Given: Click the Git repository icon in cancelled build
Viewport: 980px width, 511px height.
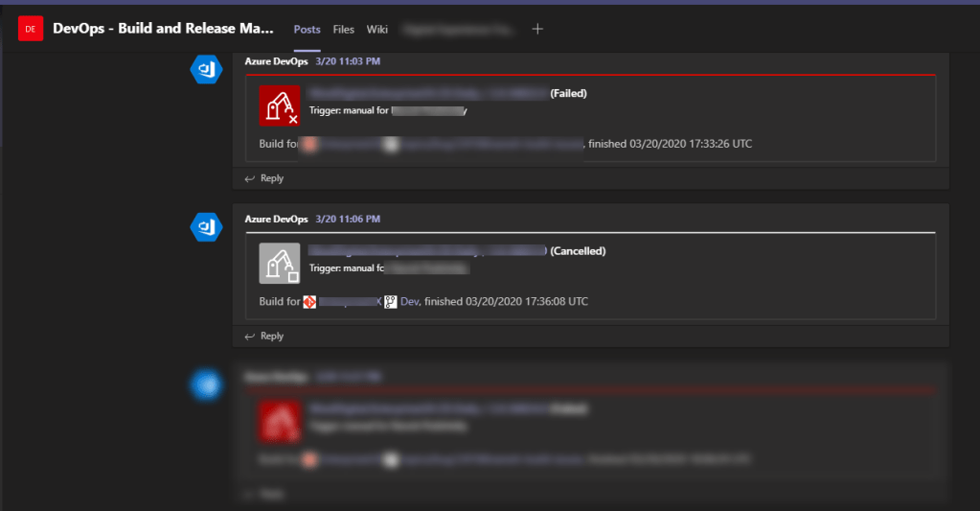Looking at the screenshot, I should point(309,301).
